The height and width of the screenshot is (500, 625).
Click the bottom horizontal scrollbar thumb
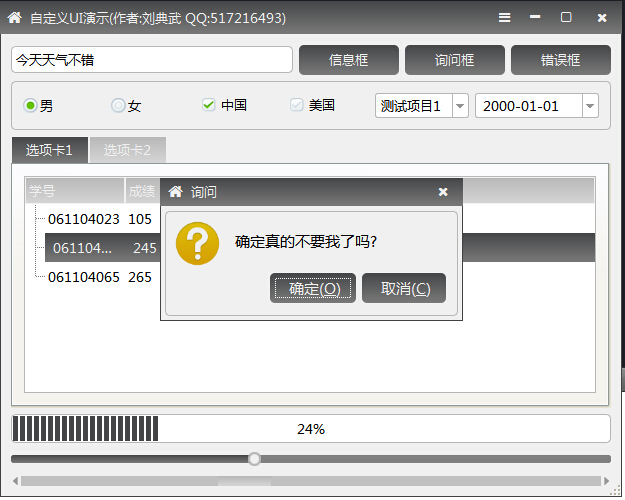pos(244,481)
